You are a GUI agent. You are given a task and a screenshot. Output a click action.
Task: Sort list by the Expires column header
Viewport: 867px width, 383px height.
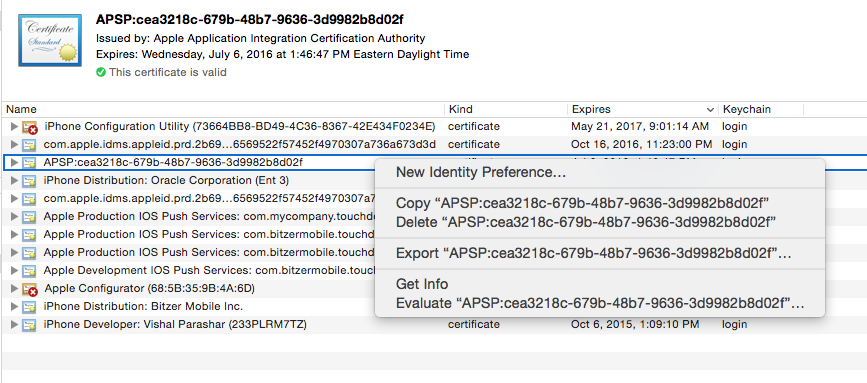[x=643, y=109]
